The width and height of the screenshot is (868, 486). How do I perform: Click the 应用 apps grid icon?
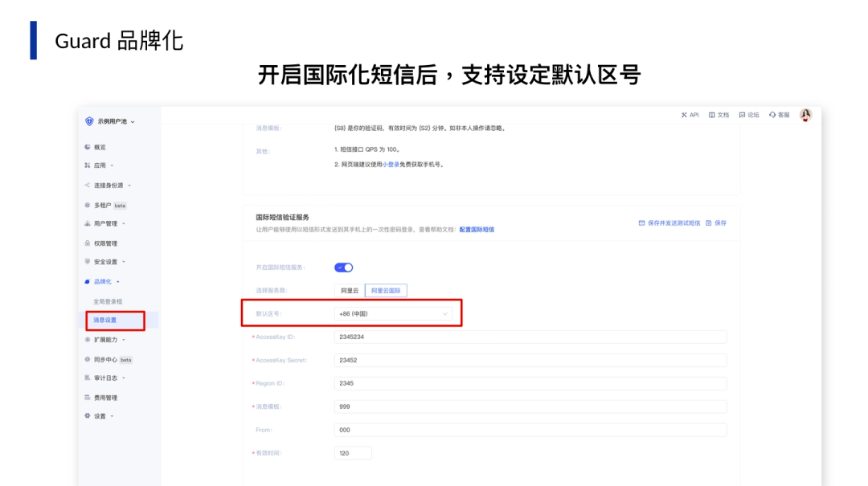click(x=87, y=165)
